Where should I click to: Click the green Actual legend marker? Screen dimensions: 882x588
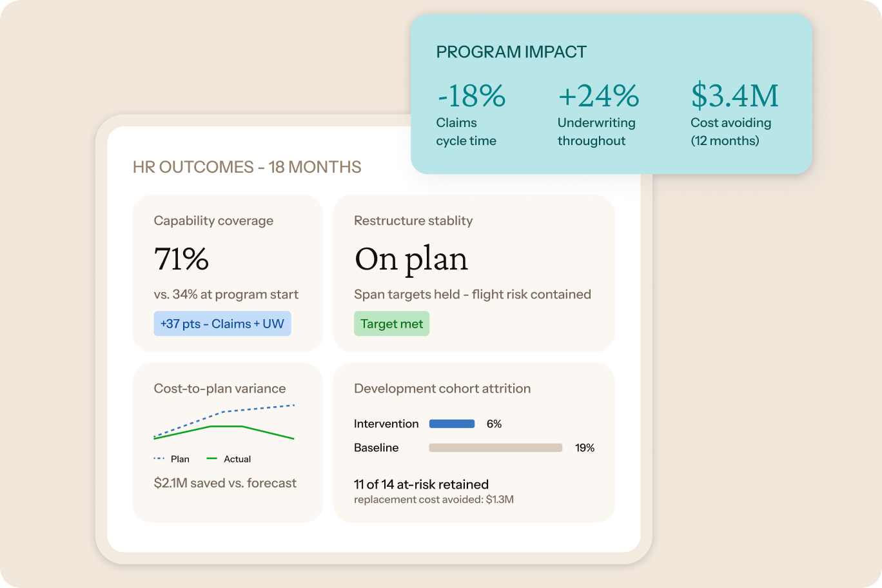(212, 459)
